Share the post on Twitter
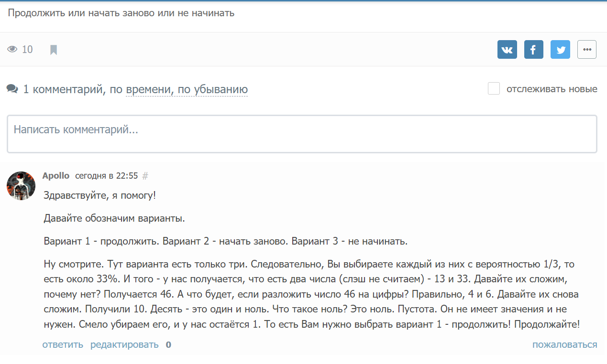Image resolution: width=607 pixels, height=364 pixels. (560, 50)
